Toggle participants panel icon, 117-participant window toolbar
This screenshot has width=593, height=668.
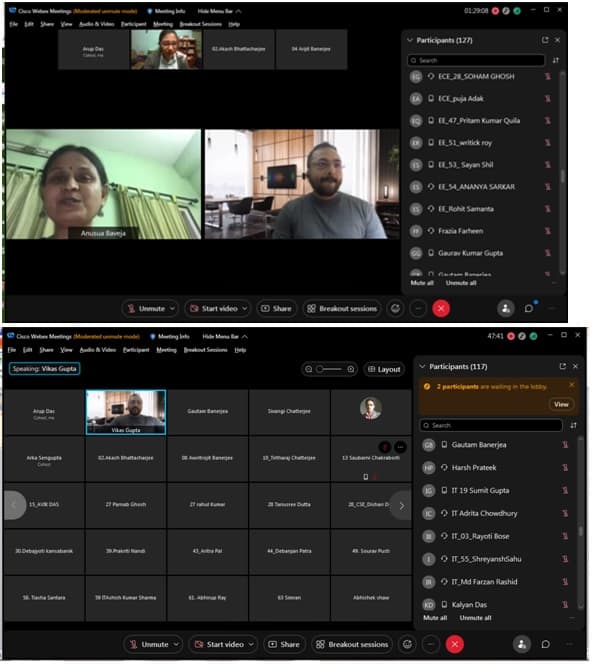tap(522, 645)
